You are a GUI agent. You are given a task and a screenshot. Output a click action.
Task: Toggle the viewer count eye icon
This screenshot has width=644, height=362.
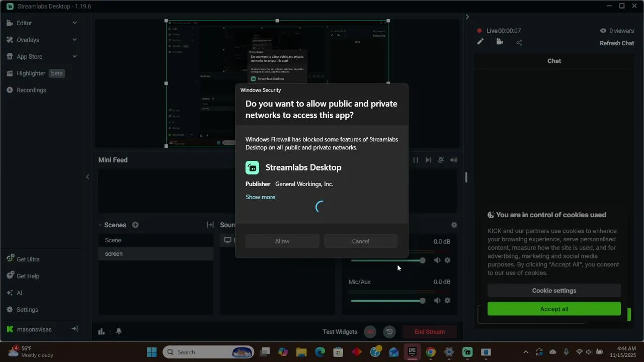pyautogui.click(x=603, y=31)
